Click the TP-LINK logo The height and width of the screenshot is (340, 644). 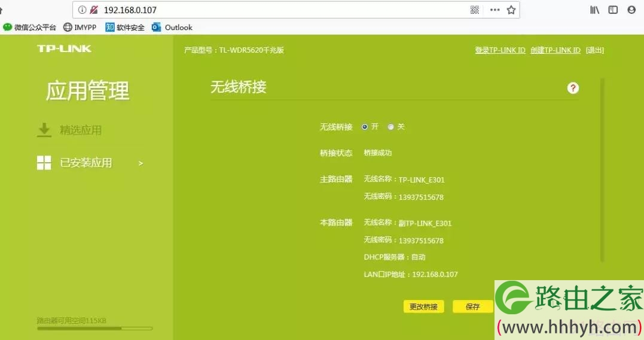(65, 48)
